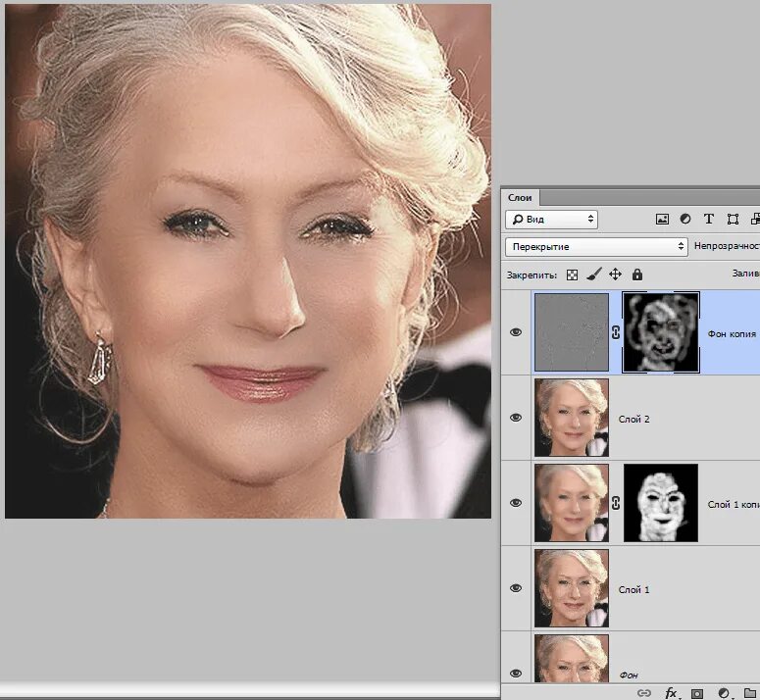Click the Закрепить lock label
Image resolution: width=760 pixels, height=700 pixels.
532,275
